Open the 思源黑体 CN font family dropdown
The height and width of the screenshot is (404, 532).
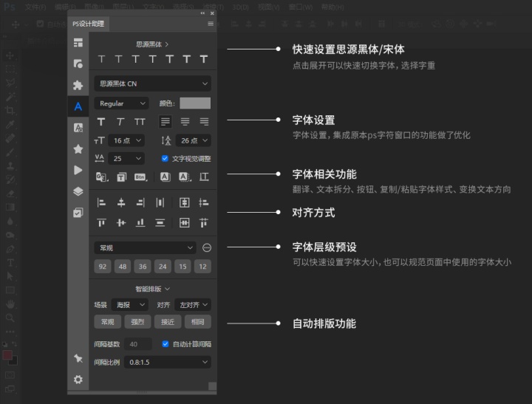point(152,83)
